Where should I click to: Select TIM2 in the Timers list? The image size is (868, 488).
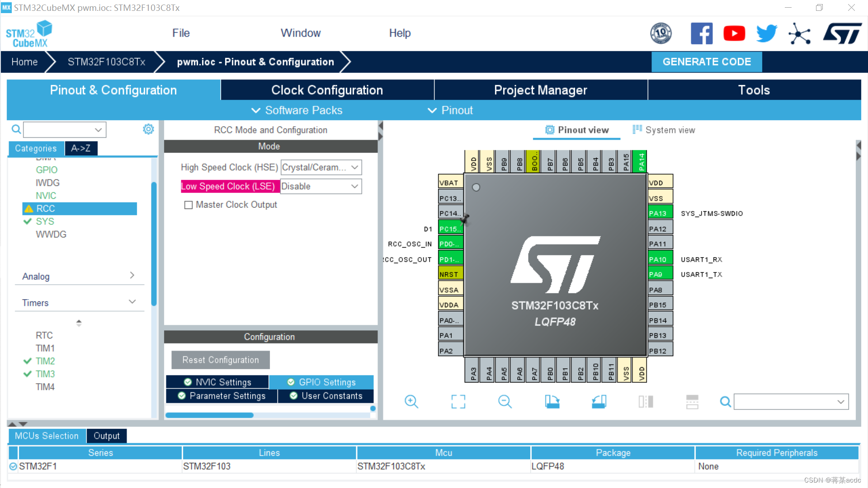coord(45,361)
